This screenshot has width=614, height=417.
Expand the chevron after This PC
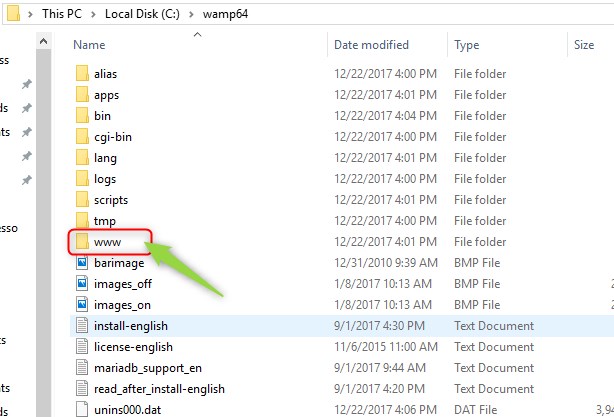click(x=93, y=14)
